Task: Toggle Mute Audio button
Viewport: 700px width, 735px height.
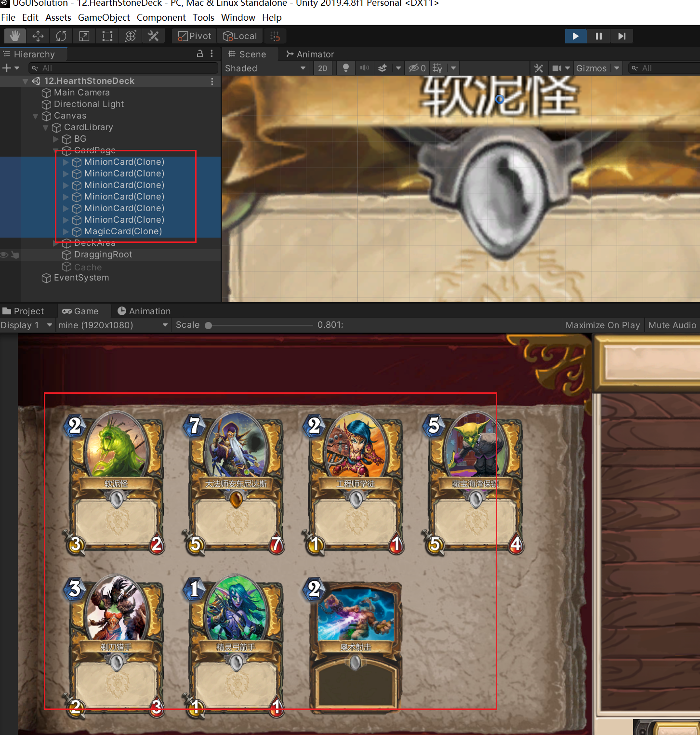Action: point(672,325)
